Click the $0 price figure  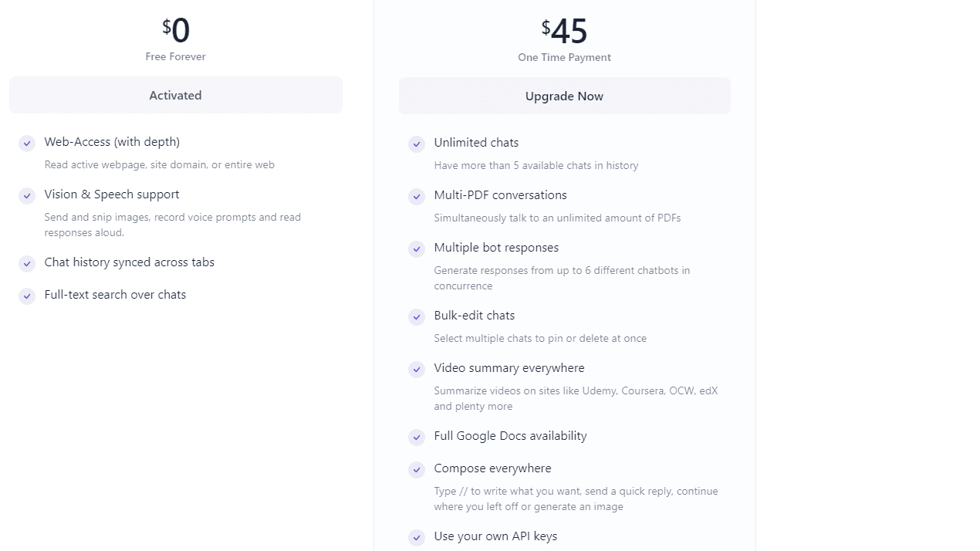176,29
